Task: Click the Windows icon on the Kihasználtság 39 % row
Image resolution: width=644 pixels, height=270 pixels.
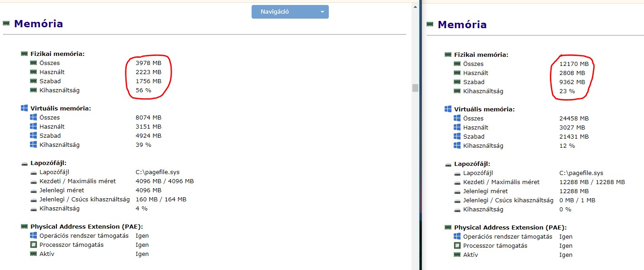Action: click(x=34, y=145)
